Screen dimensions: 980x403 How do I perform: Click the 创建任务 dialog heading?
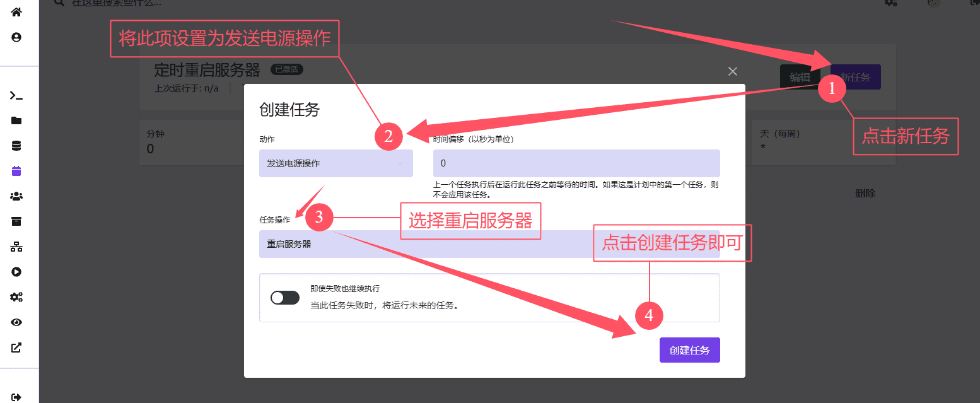[x=289, y=110]
